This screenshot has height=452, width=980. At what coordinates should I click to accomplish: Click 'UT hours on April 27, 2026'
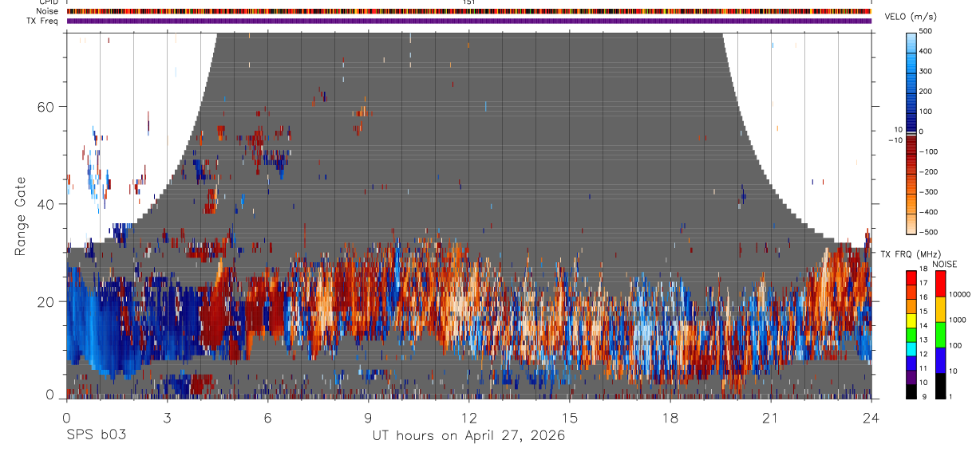coord(468,436)
